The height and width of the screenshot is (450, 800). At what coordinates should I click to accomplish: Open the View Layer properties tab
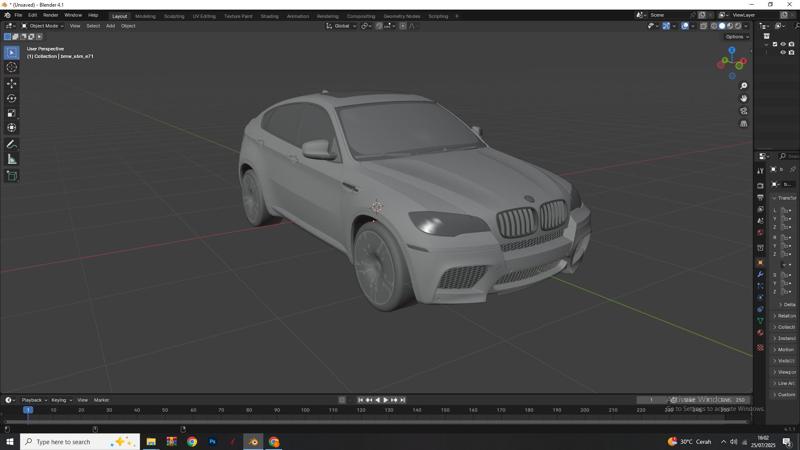tap(760, 209)
